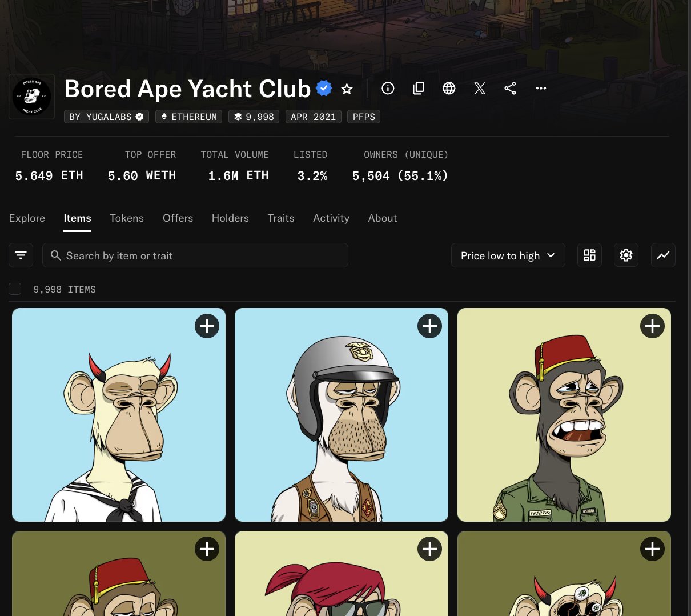Show the price chart icon
The height and width of the screenshot is (616, 691).
[663, 255]
